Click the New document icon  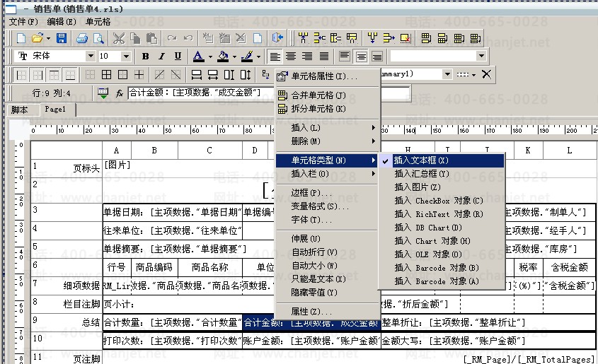click(21, 37)
